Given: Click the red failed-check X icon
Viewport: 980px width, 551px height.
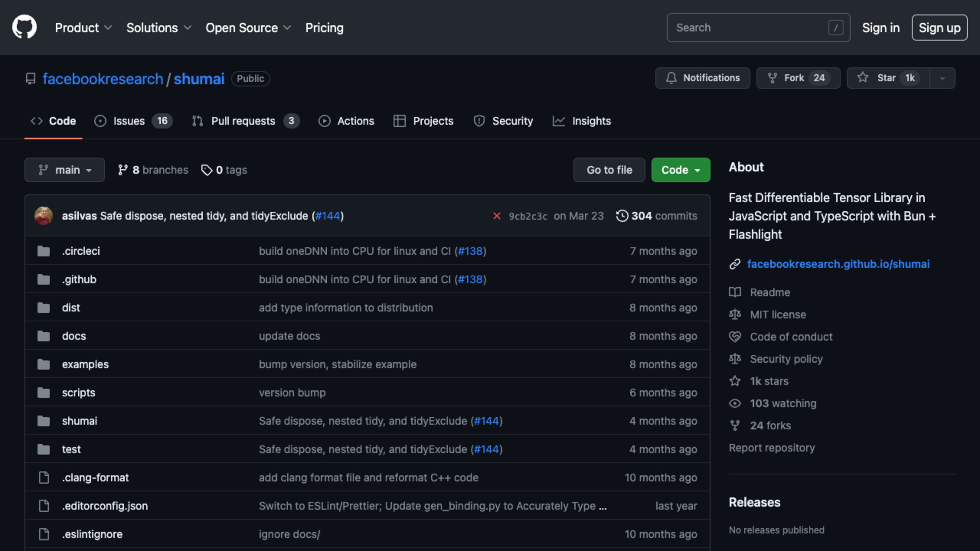Looking at the screenshot, I should click(x=496, y=216).
